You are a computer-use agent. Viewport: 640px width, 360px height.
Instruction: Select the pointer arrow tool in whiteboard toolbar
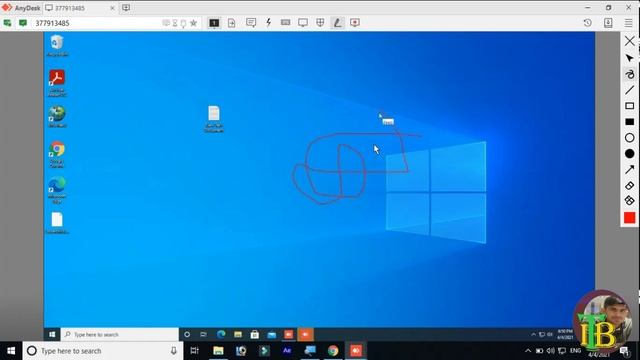[x=629, y=58]
